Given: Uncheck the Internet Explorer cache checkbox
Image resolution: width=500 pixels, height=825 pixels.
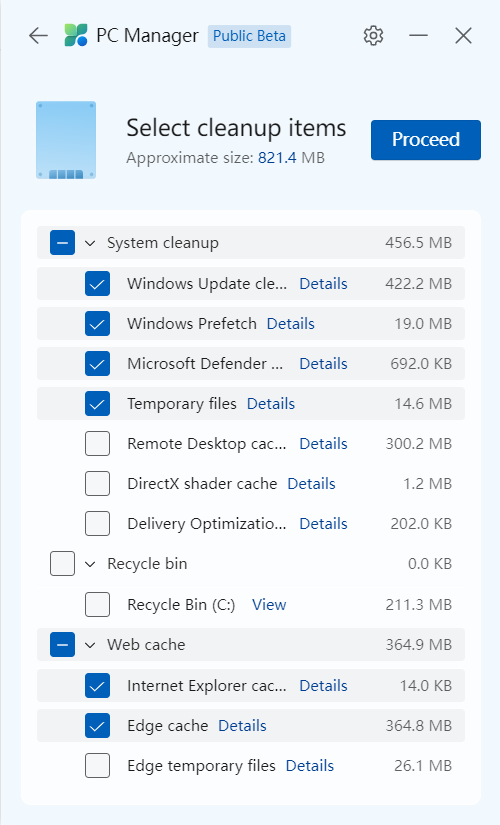Looking at the screenshot, I should [97, 686].
